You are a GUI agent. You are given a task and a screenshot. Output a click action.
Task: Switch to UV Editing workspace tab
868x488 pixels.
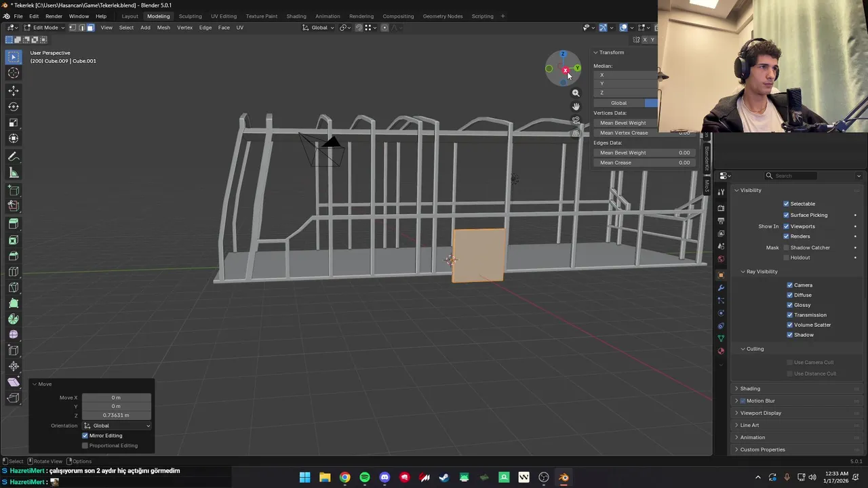pos(224,16)
